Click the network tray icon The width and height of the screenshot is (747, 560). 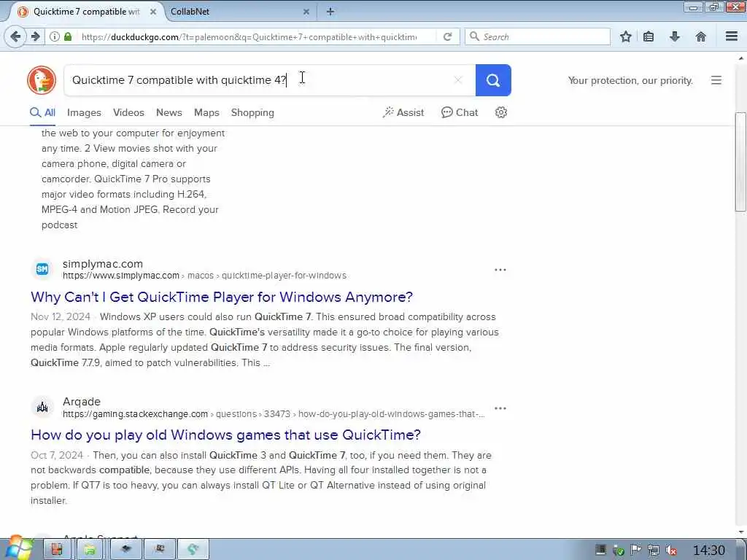pos(653,551)
